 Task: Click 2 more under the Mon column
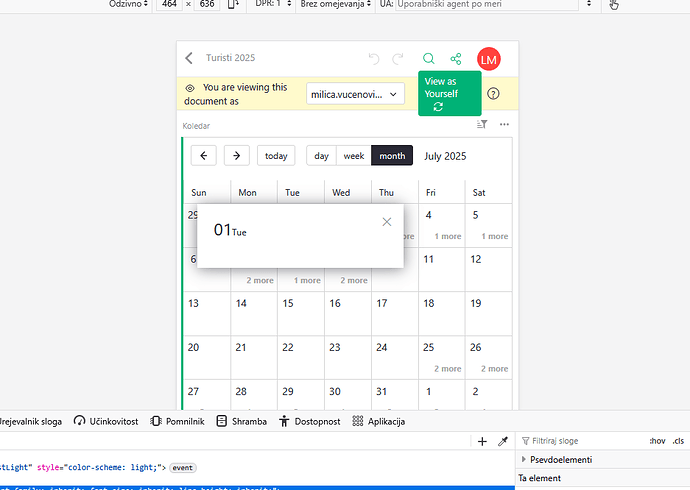pyautogui.click(x=260, y=280)
